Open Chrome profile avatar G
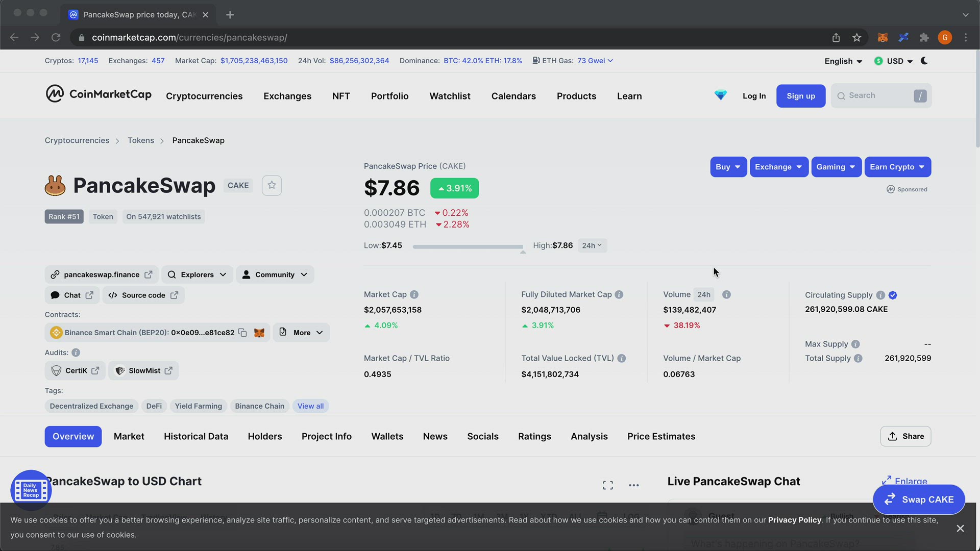The image size is (980, 551). pos(945,37)
